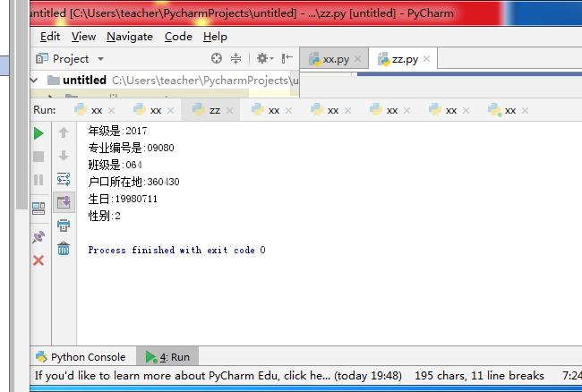The height and width of the screenshot is (392, 582).
Task: Rerun the program with the green play icon
Action: click(x=39, y=133)
